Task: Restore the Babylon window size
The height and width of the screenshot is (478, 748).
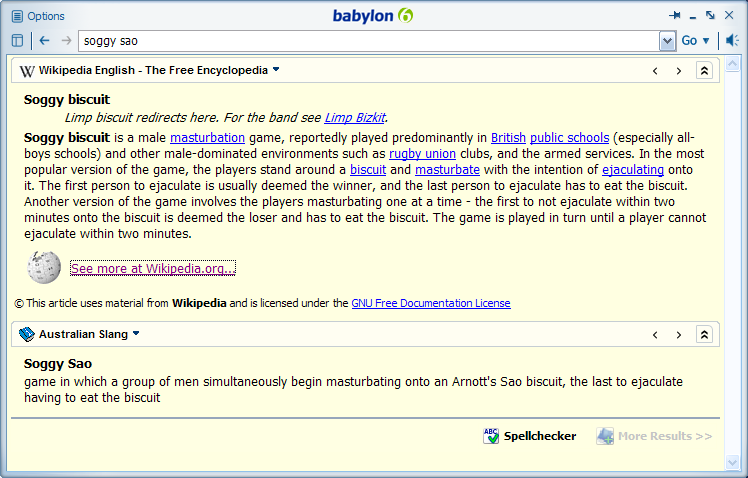Action: (x=710, y=15)
